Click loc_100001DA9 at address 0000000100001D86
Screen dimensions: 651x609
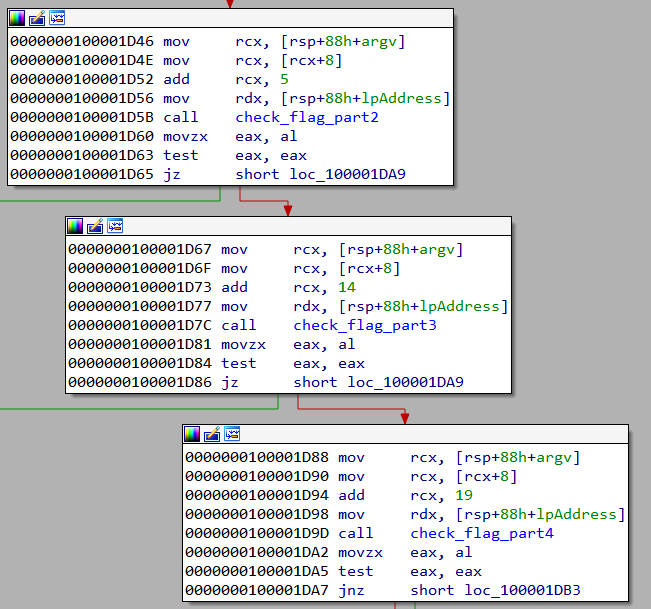tap(406, 382)
